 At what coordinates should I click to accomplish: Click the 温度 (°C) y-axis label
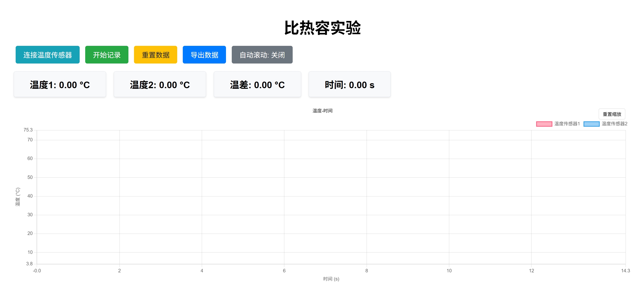(x=17, y=197)
